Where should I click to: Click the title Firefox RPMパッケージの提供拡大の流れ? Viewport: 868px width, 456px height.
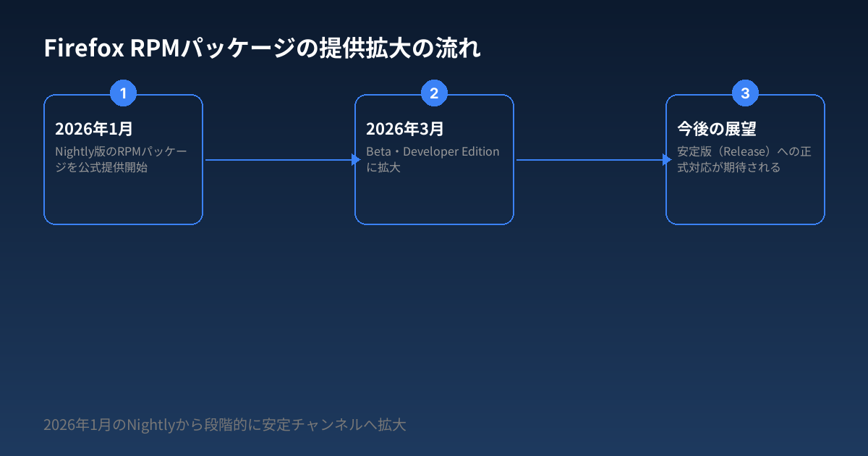(263, 48)
